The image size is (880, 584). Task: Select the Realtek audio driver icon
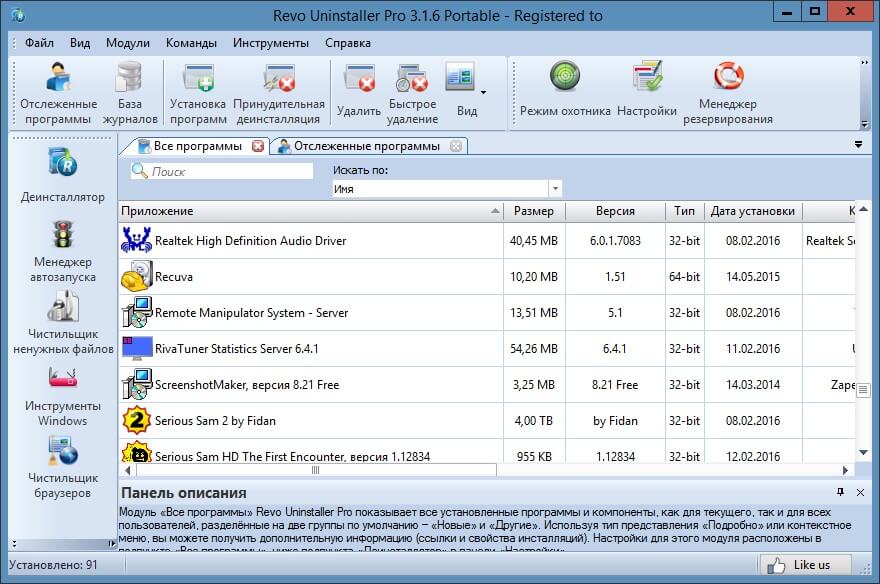(136, 240)
